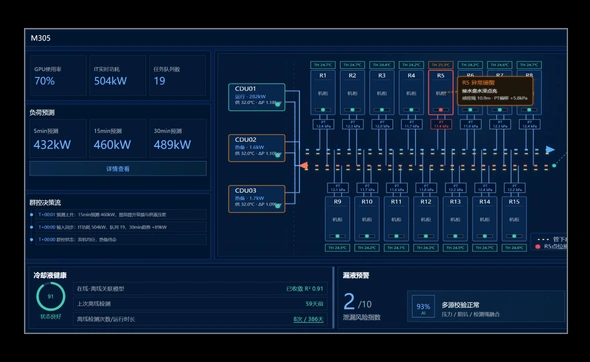Select the CDU02 unit card
This screenshot has width=590, height=362.
click(x=257, y=148)
